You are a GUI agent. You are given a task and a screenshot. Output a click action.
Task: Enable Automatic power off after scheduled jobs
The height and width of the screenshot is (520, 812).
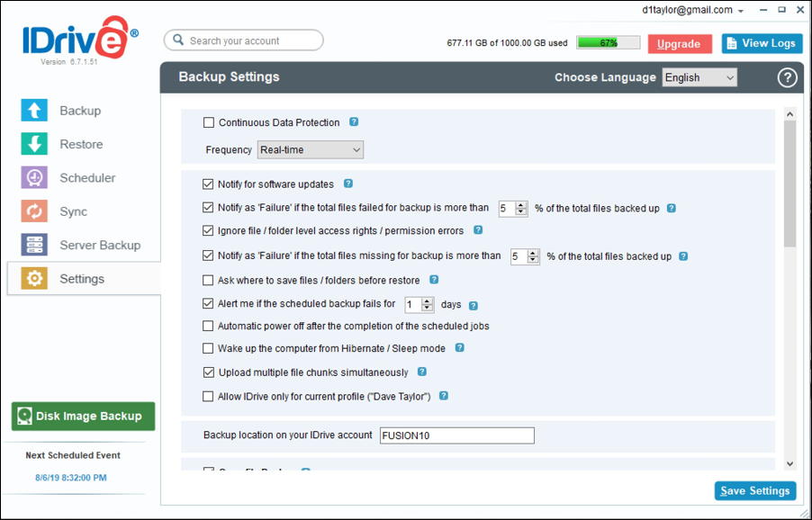coord(208,326)
